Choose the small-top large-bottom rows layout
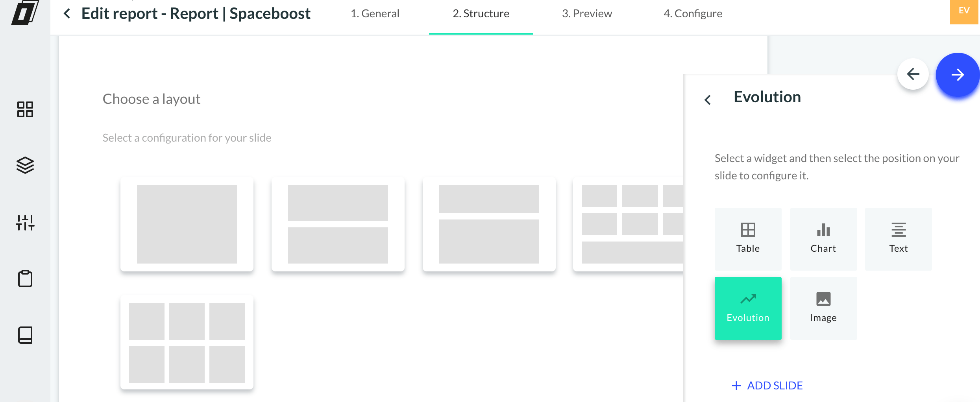Screen dimensions: 980x402 point(489,224)
